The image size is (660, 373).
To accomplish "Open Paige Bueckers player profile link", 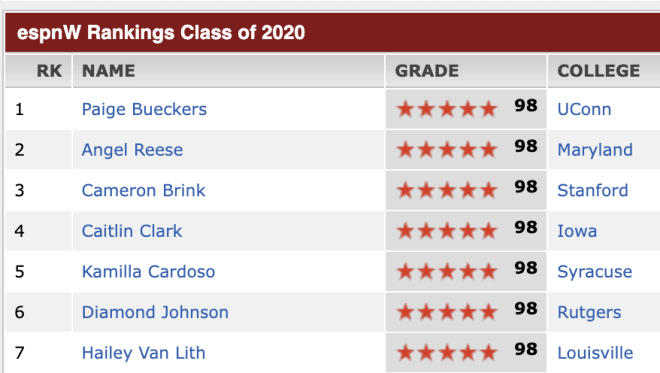I will (x=144, y=109).
